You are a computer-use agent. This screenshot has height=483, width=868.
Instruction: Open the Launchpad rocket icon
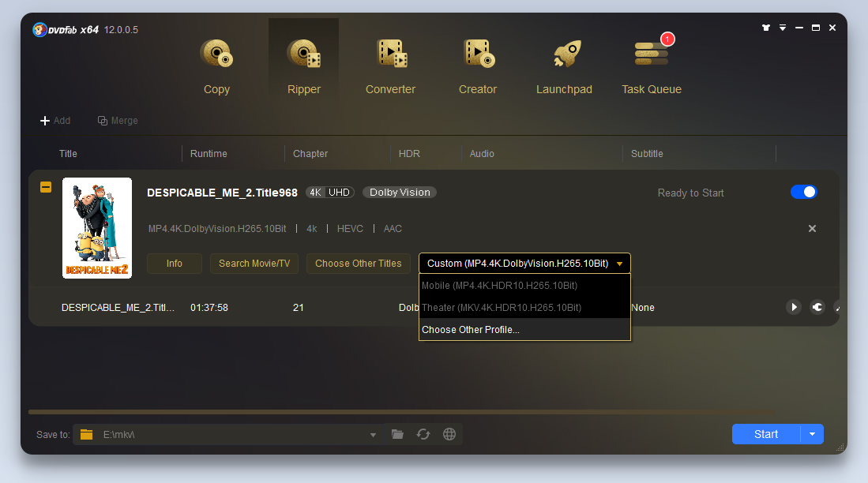[564, 55]
